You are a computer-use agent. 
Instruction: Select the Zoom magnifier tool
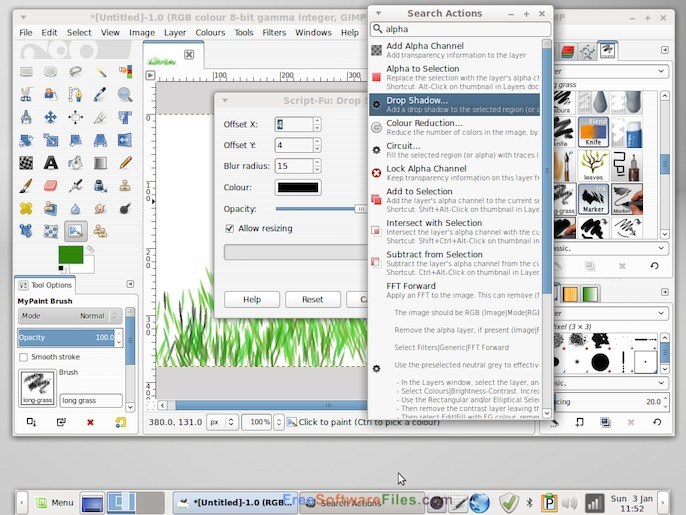pyautogui.click(x=125, y=94)
